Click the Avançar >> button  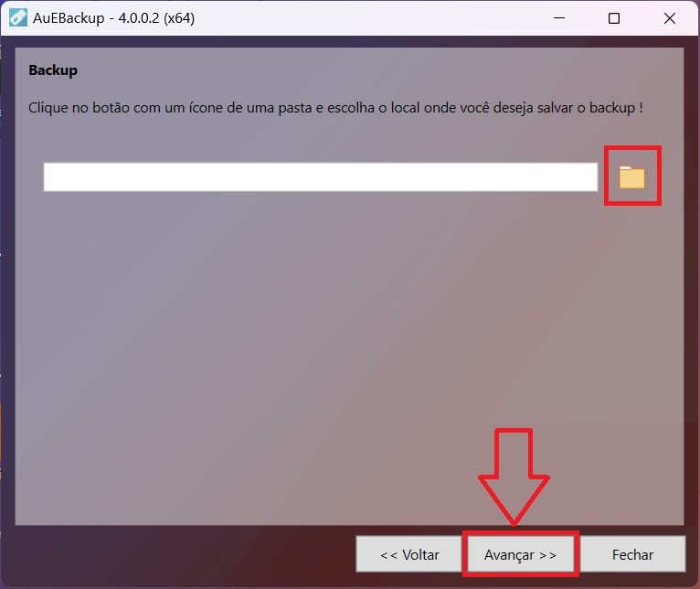pos(521,554)
